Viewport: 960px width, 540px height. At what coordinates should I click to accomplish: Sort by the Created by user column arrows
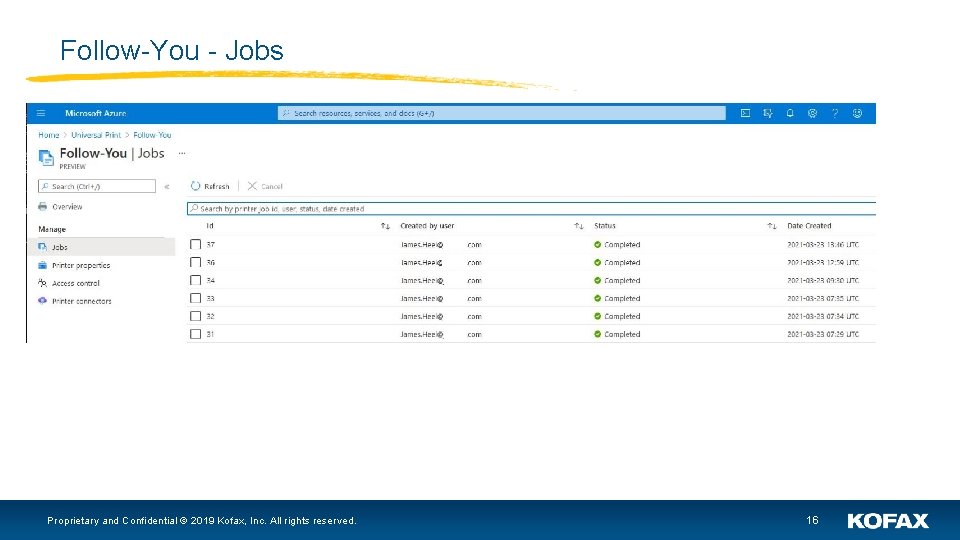(x=579, y=226)
